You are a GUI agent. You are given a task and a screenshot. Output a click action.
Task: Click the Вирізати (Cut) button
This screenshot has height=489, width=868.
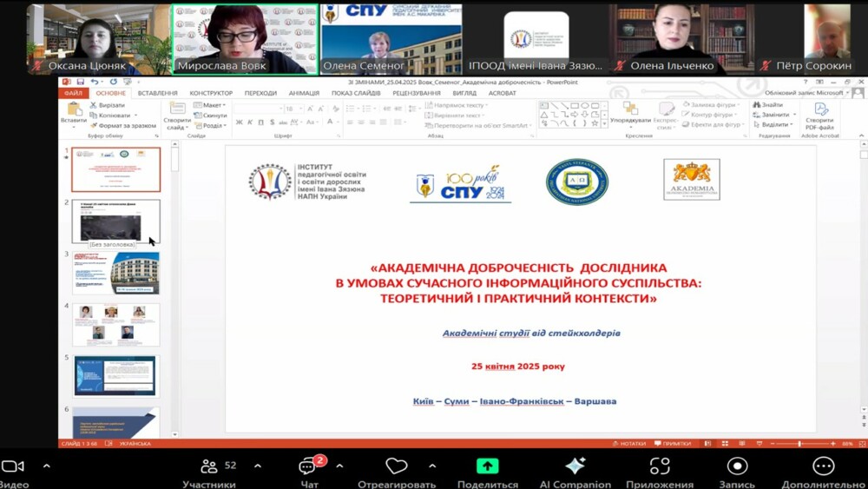[x=110, y=104]
